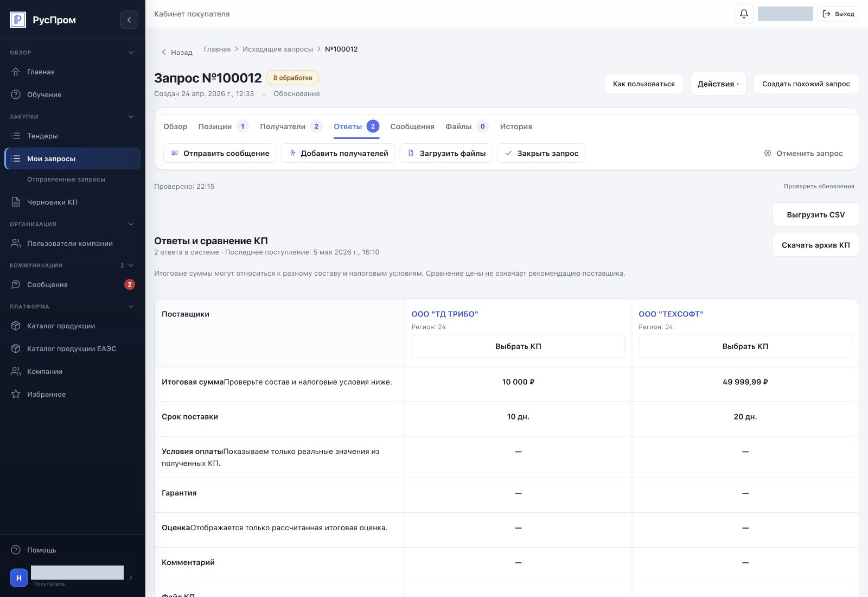
Task: Click the Выход logout button
Action: 838,14
